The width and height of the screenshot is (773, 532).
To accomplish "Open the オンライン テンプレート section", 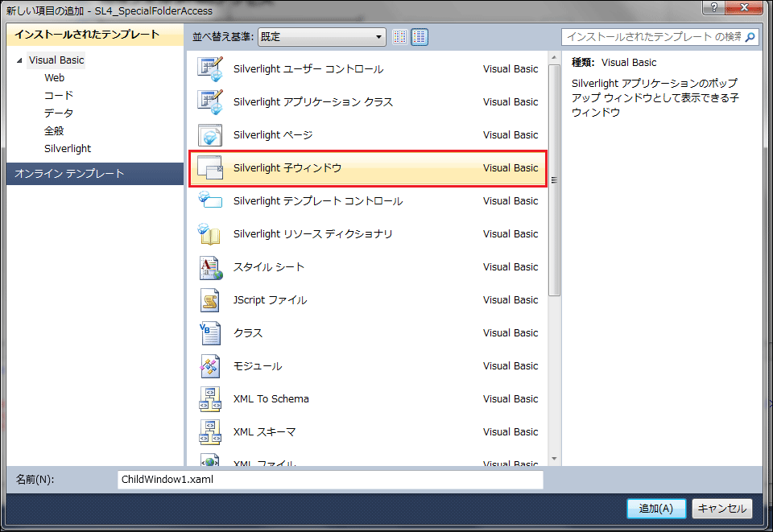I will tap(95, 173).
